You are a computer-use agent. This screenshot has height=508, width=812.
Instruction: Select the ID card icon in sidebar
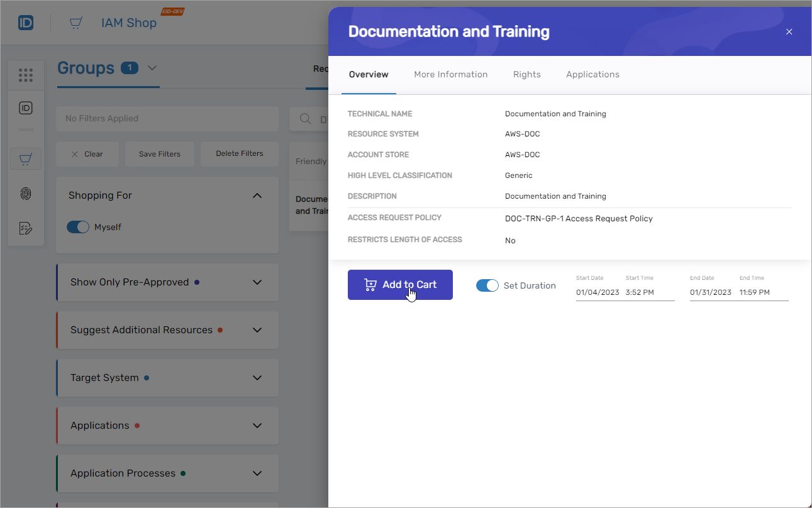coord(26,108)
